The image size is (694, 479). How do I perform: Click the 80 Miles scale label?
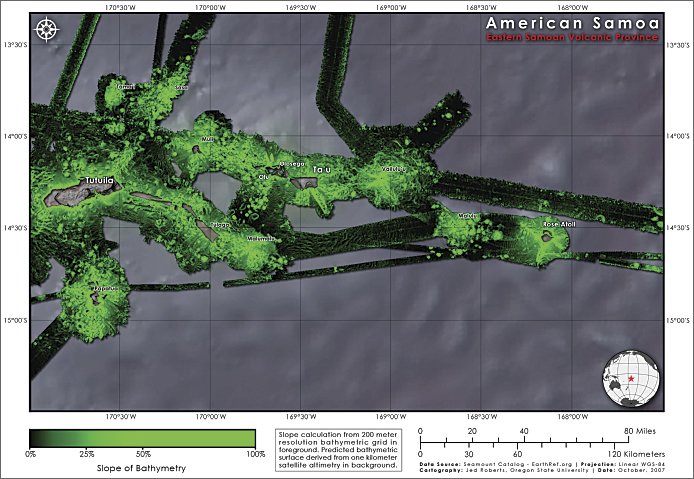(640, 431)
